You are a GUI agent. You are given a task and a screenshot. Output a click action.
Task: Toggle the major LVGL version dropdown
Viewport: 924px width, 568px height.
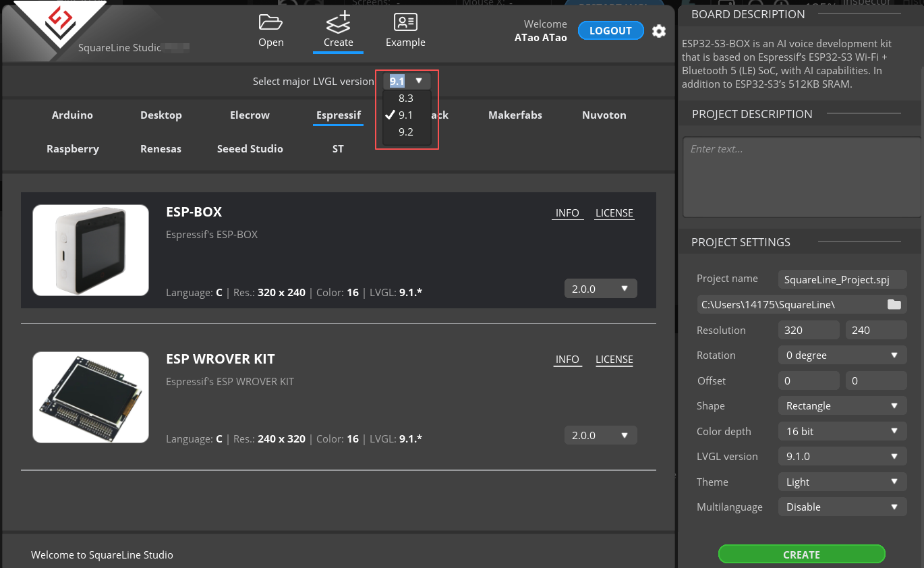(407, 81)
